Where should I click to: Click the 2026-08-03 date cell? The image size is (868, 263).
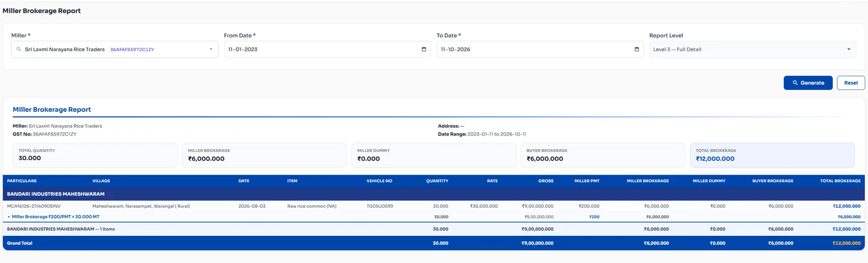pos(252,207)
